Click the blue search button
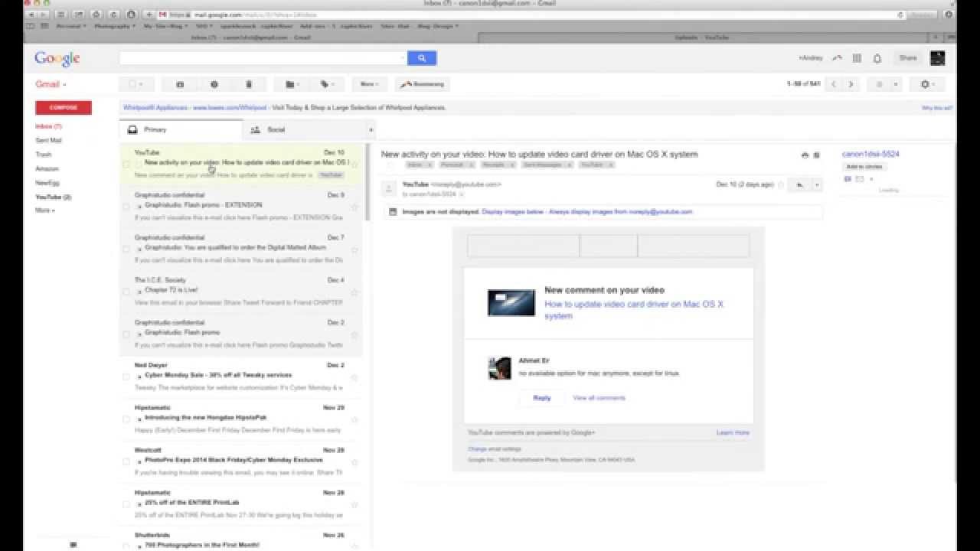980x551 pixels. coord(422,58)
